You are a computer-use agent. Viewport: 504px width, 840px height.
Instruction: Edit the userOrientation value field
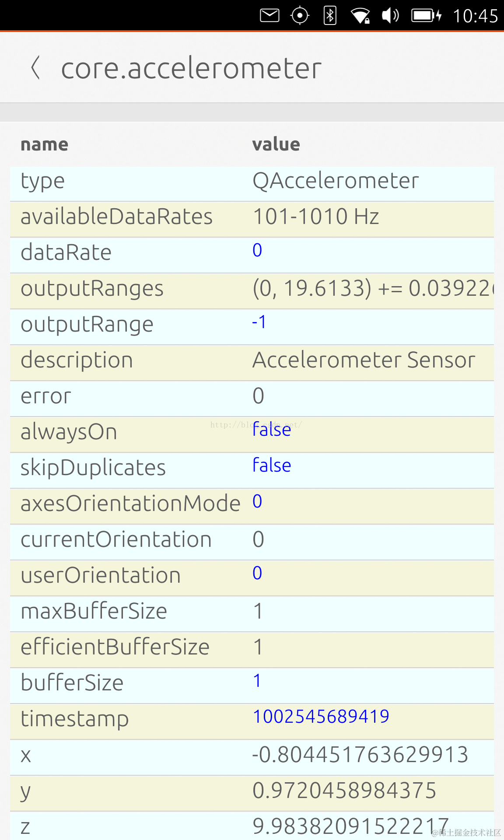pos(257,573)
